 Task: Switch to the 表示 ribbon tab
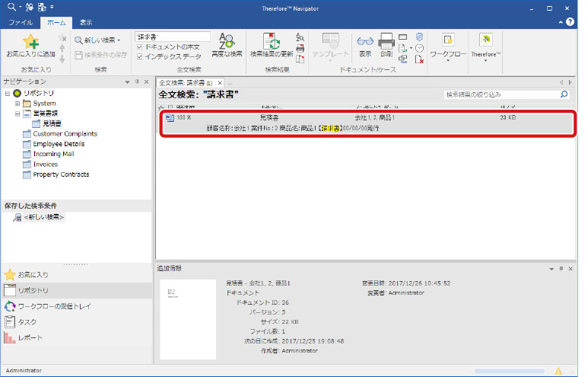[x=86, y=23]
